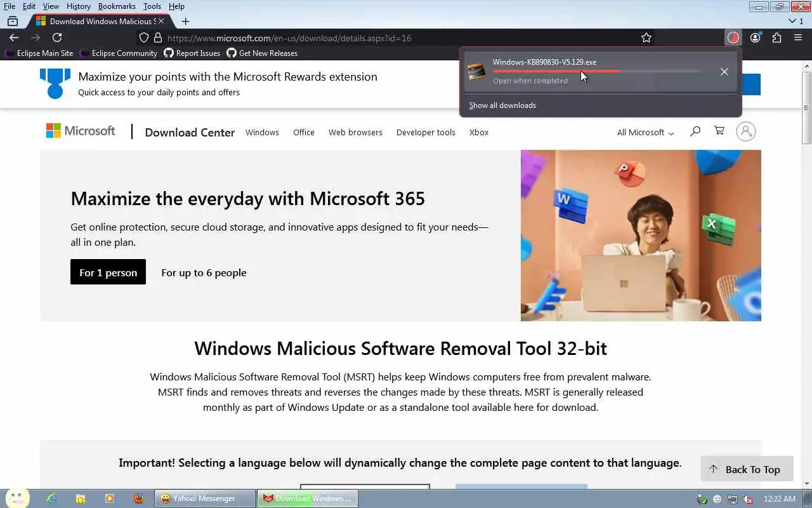This screenshot has height=508, width=812.
Task: Search Microsoft with magnifier icon
Action: [695, 131]
